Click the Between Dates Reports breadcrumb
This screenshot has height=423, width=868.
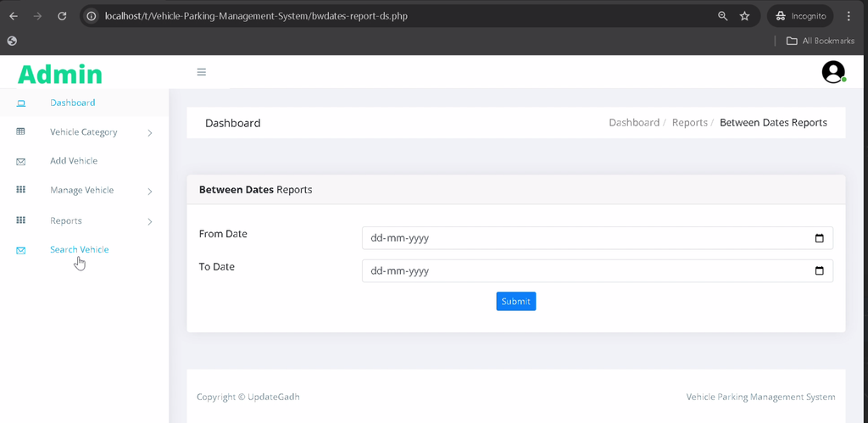[773, 122]
